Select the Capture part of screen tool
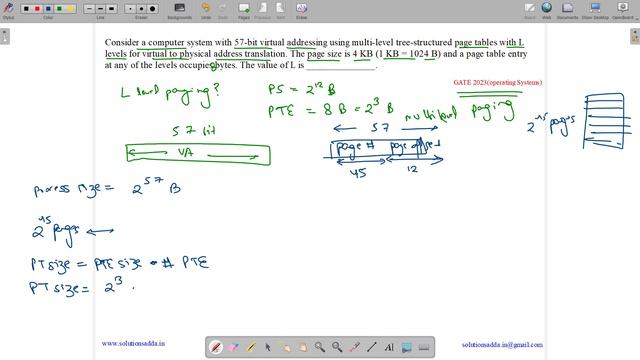The image size is (640, 360). click(407, 347)
